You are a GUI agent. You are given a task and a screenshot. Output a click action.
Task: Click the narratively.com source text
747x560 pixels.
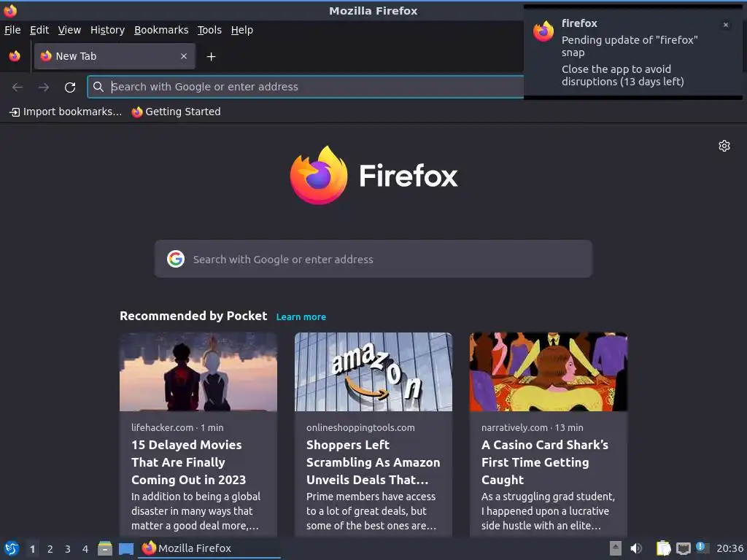514,427
